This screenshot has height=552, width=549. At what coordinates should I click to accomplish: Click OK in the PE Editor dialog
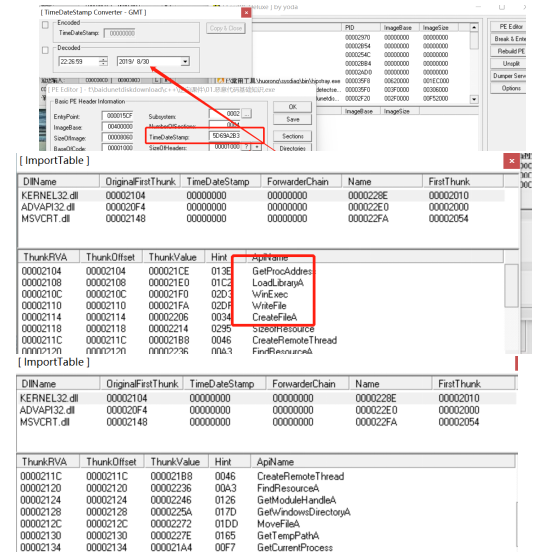pos(293,107)
